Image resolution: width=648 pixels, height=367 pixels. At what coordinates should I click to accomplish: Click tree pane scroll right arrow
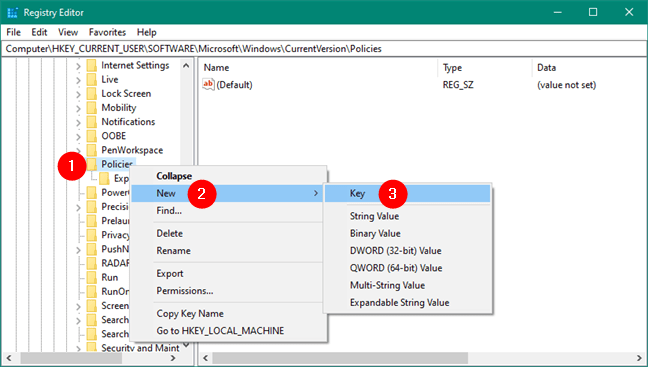click(173, 358)
